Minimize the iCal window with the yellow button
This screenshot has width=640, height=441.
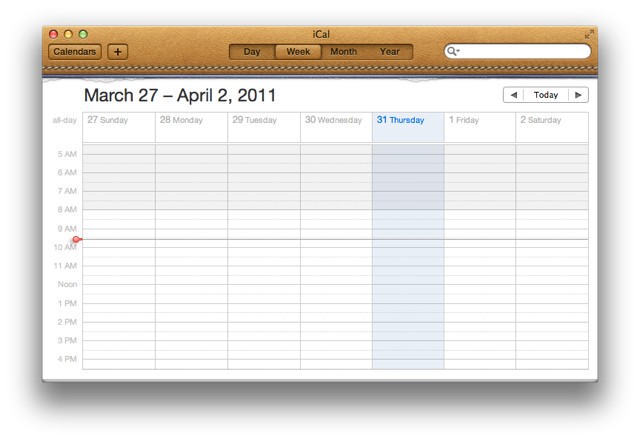click(x=68, y=34)
